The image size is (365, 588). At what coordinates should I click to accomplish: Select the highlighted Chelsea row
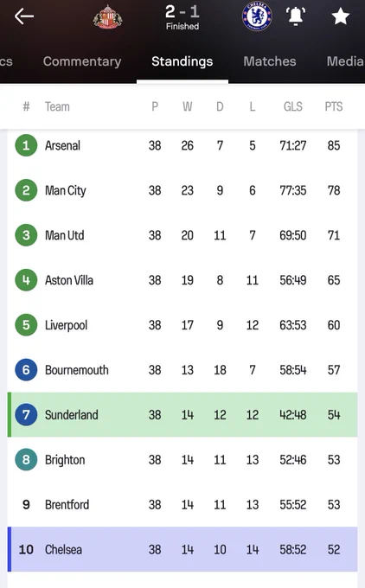[182, 549]
